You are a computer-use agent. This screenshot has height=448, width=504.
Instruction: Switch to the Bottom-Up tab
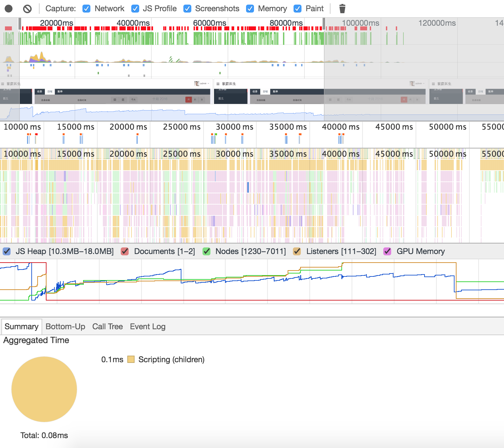click(65, 327)
